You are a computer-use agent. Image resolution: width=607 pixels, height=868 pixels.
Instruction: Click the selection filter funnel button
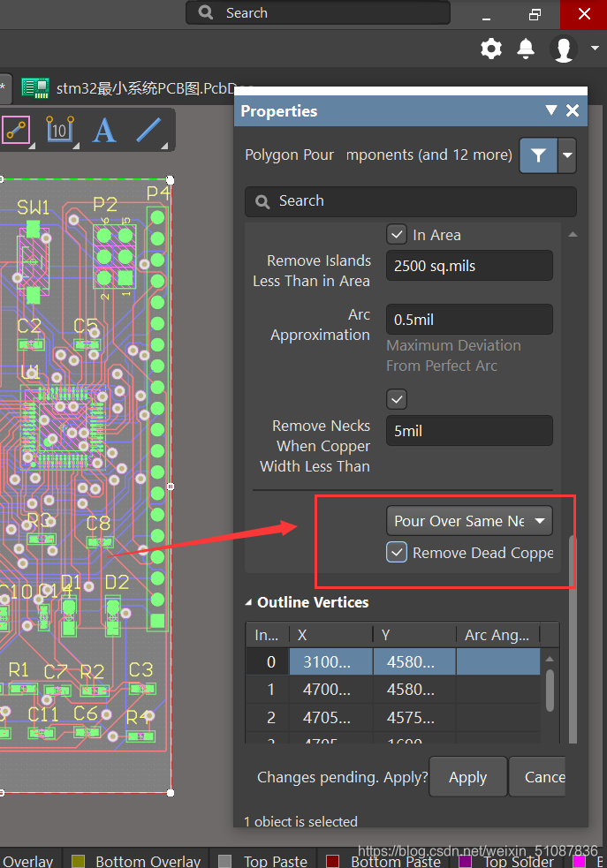tap(538, 155)
